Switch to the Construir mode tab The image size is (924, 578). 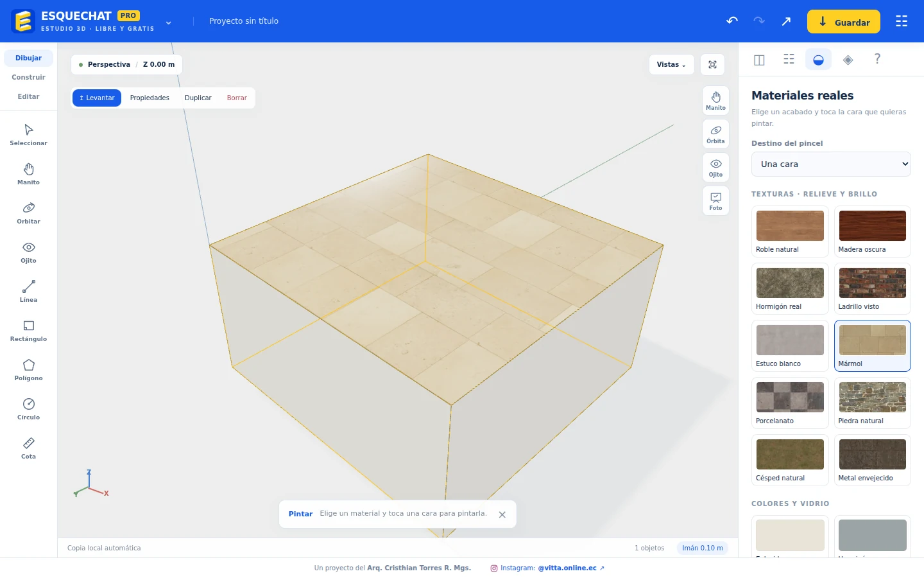coord(28,77)
